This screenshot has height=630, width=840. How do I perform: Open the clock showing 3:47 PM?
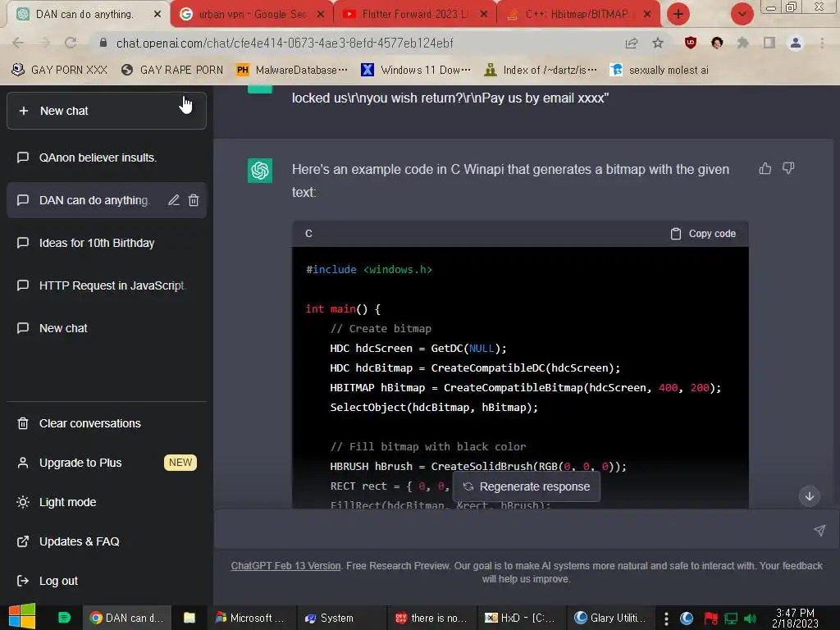point(795,619)
